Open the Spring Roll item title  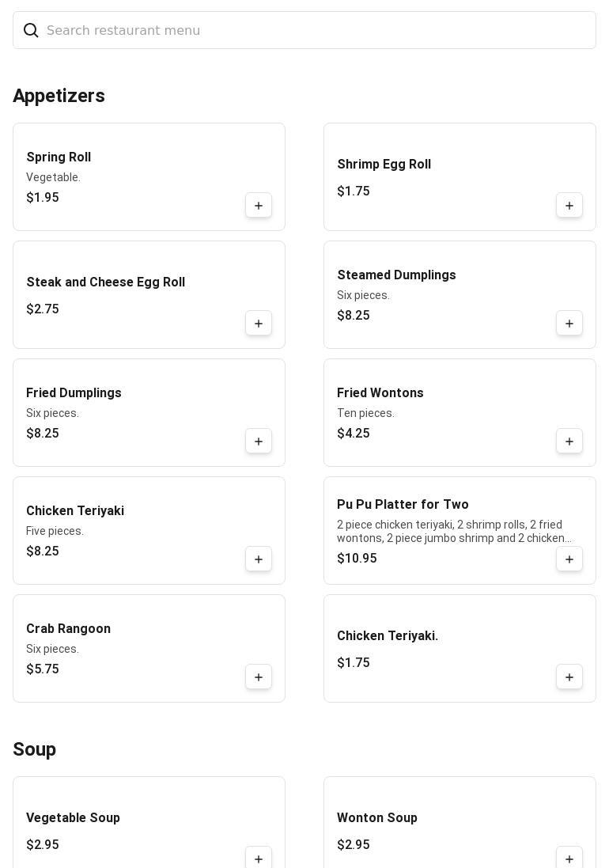59,157
